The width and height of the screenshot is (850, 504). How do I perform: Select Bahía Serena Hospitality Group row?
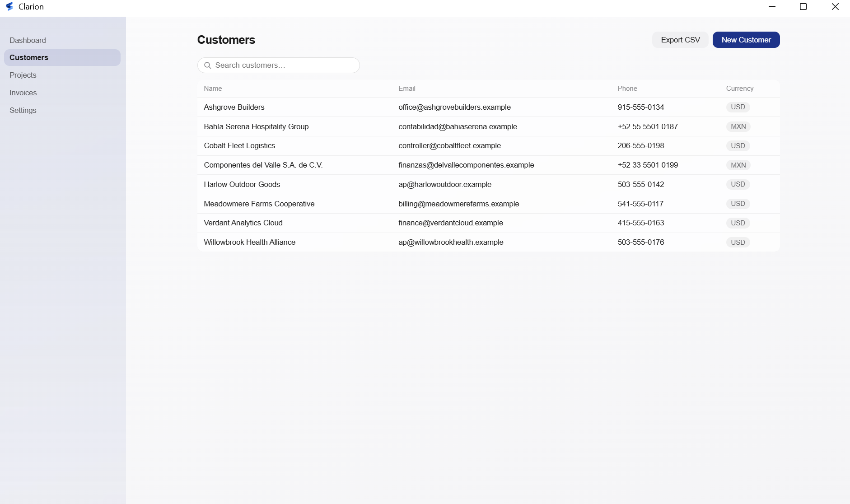(x=489, y=126)
